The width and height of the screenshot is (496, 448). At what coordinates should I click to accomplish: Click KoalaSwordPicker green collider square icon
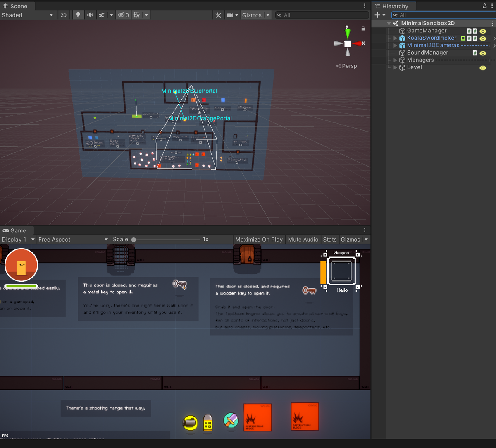pyautogui.click(x=463, y=38)
